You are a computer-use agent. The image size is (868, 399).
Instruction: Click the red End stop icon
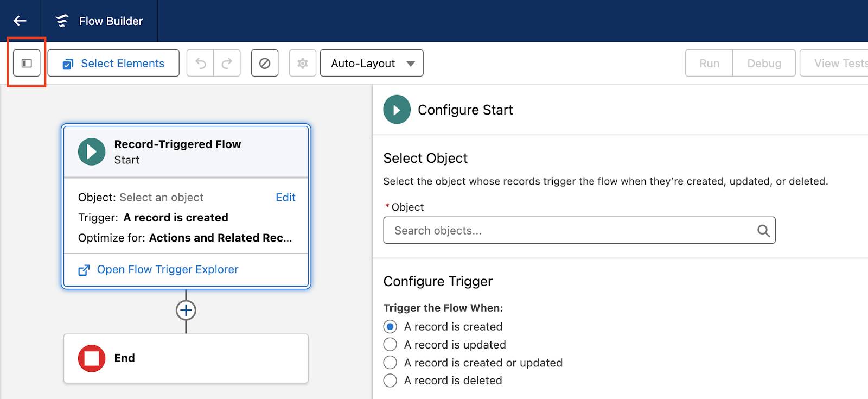[92, 358]
